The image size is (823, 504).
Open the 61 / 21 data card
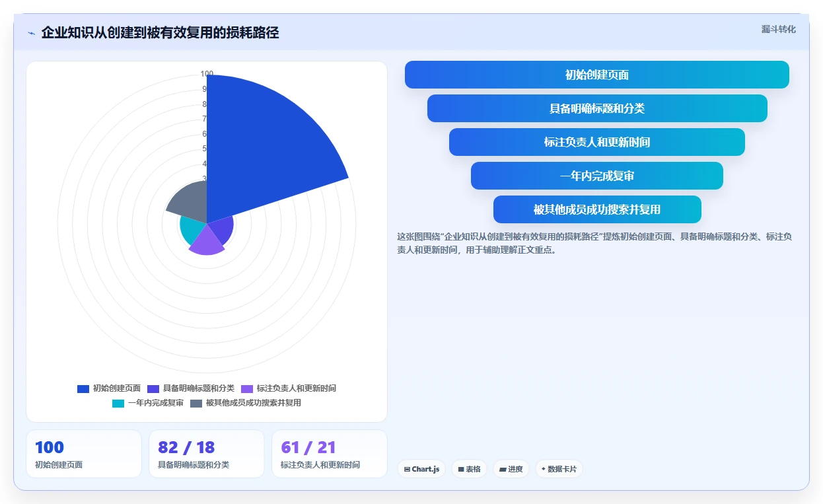(x=330, y=454)
